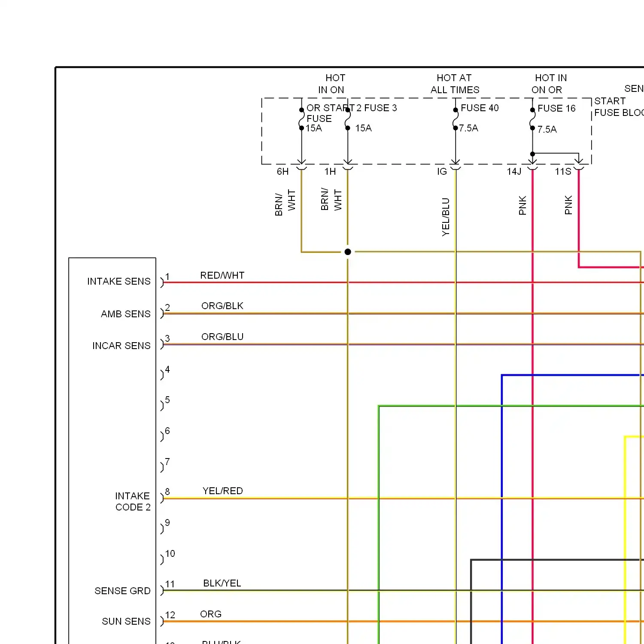The image size is (644, 644).
Task: Click the YEL/BLU vertical wire label
Action: 446,217
